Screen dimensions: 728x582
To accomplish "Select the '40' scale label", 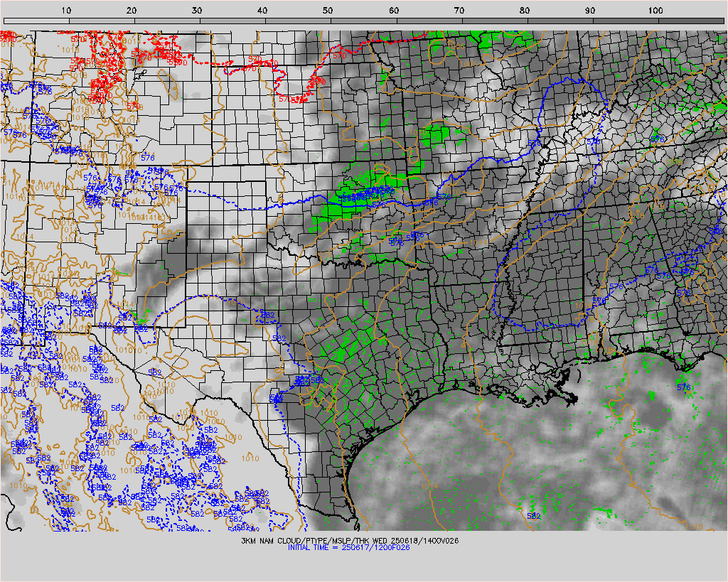I will coord(262,11).
